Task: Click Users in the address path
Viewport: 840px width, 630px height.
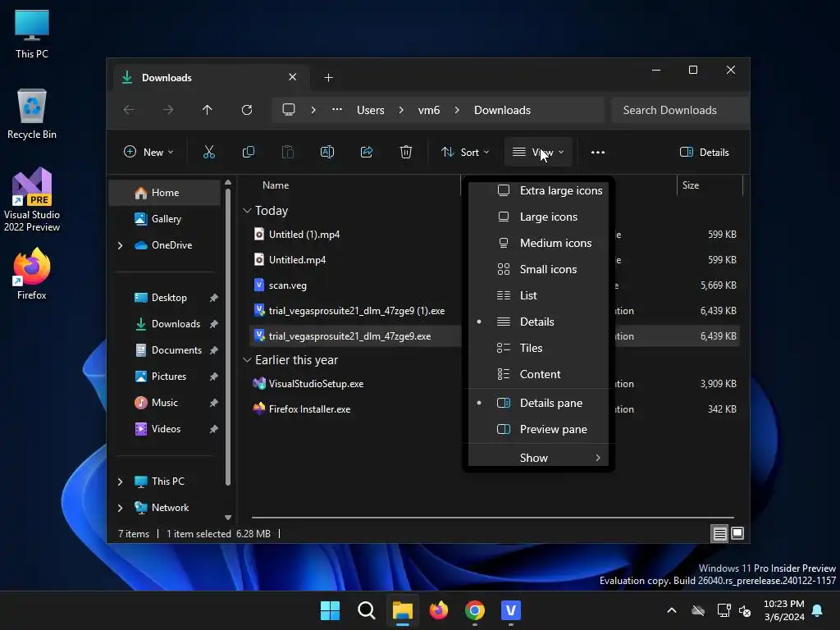Action: point(370,110)
